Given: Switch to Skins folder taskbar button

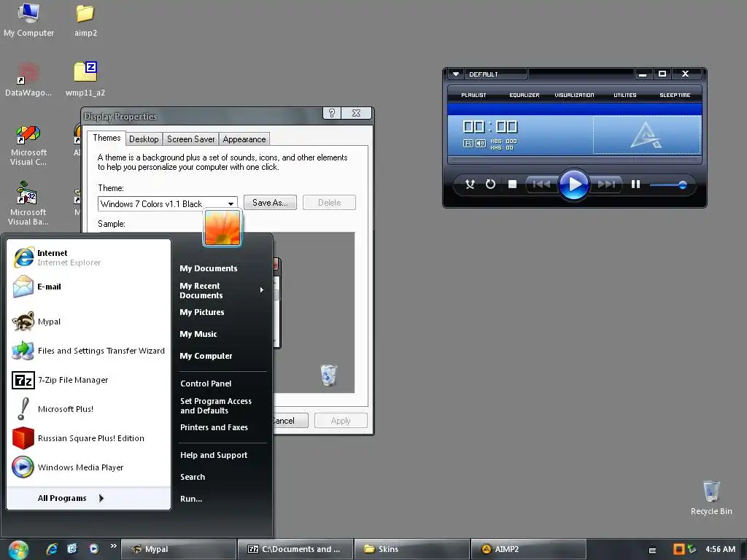Looking at the screenshot, I should pos(411,549).
